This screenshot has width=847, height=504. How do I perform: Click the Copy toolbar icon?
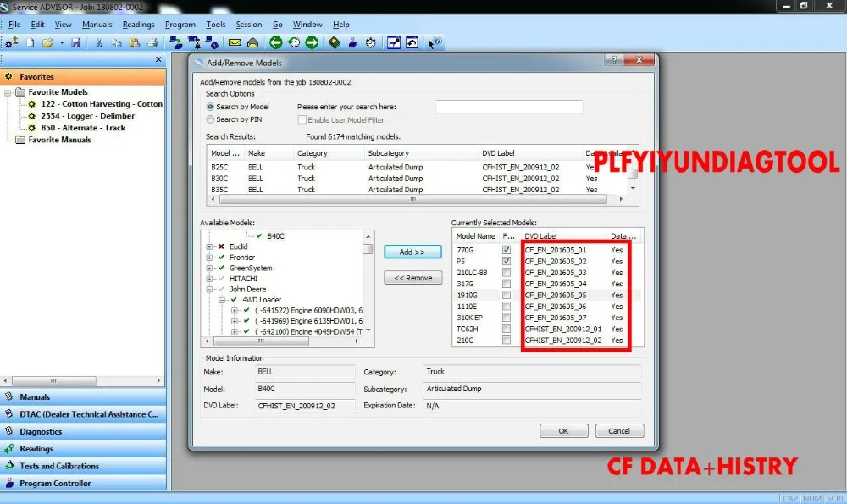[x=116, y=42]
